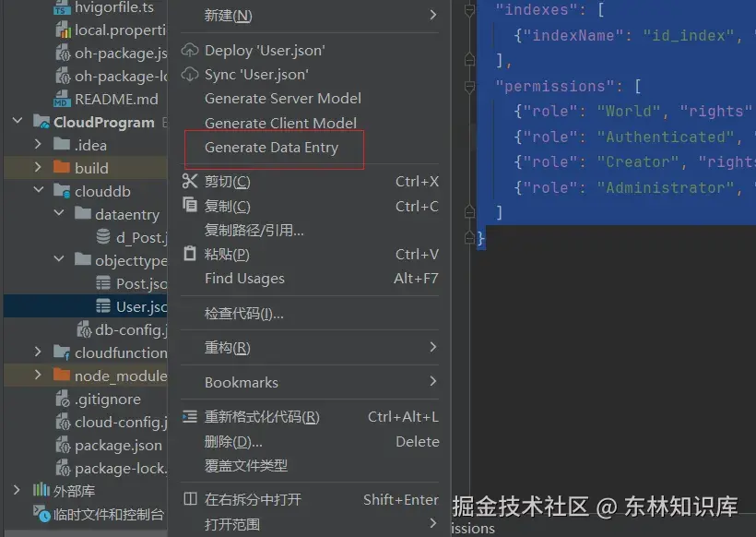The image size is (756, 537).
Task: Click "Authenticated" role text in editor
Action: tap(666, 137)
